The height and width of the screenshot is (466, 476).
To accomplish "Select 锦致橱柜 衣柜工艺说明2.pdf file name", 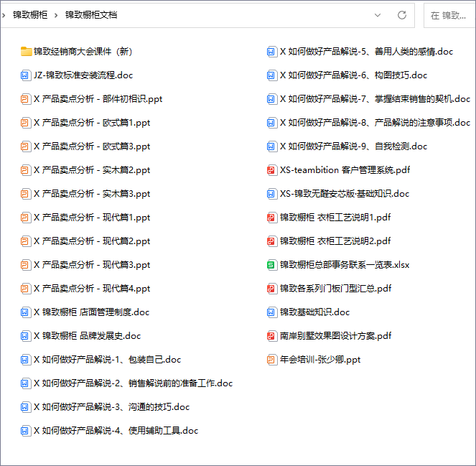I will (x=335, y=241).
